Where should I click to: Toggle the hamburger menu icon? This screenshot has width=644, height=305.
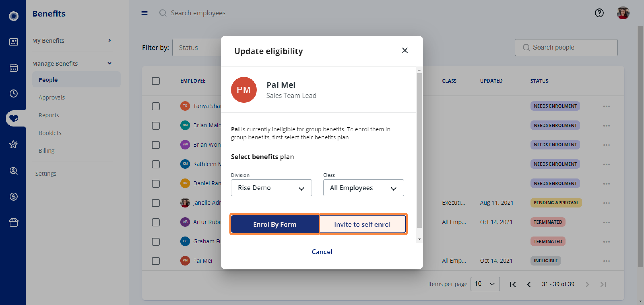pyautogui.click(x=144, y=13)
